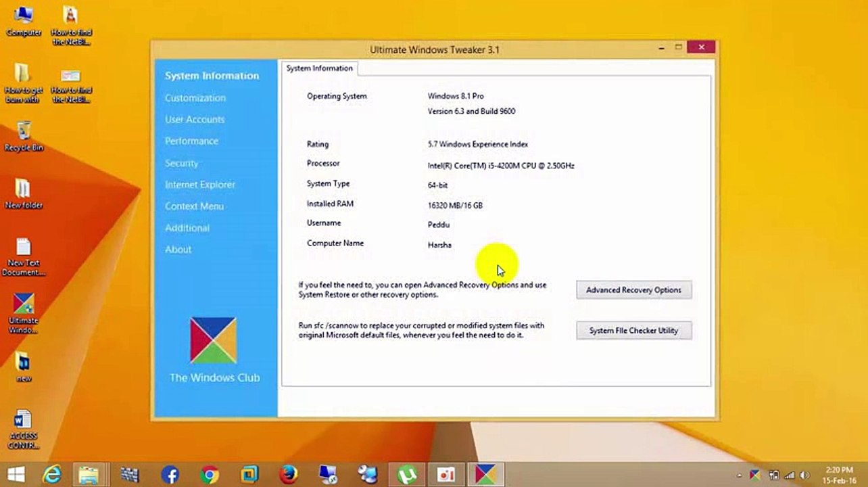Open the About section
Screen dimensions: 868x487
pos(178,250)
